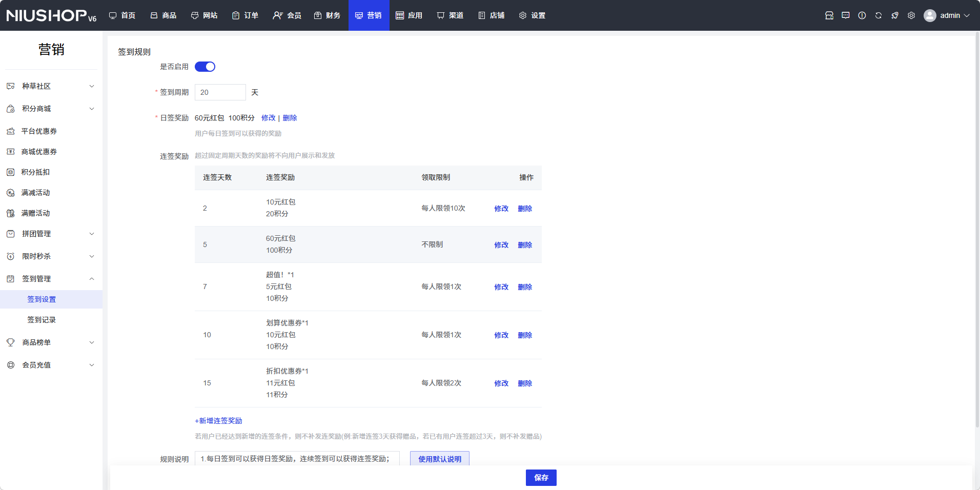Open the gear icon beside the admin avatar
The width and height of the screenshot is (980, 490).
911,15
